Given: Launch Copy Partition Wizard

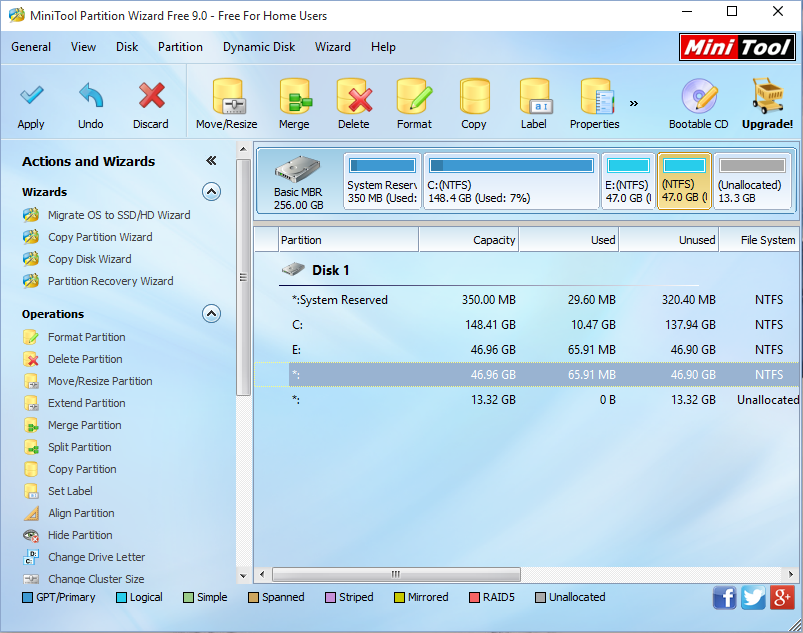Looking at the screenshot, I should coord(100,237).
